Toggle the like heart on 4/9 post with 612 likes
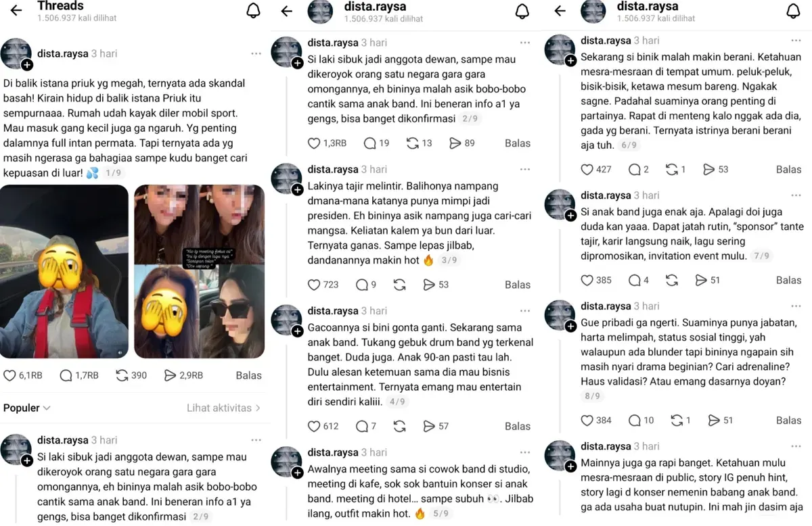The height and width of the screenshot is (526, 812). click(314, 426)
